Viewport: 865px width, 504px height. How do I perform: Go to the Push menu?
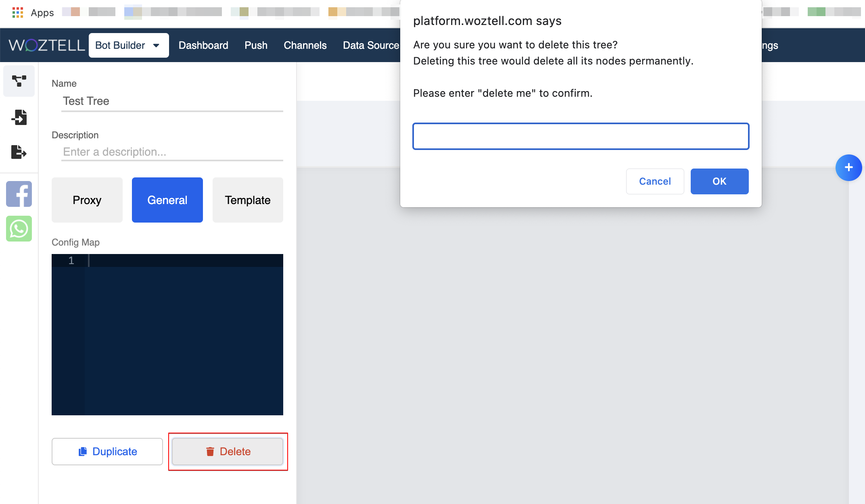pyautogui.click(x=256, y=45)
